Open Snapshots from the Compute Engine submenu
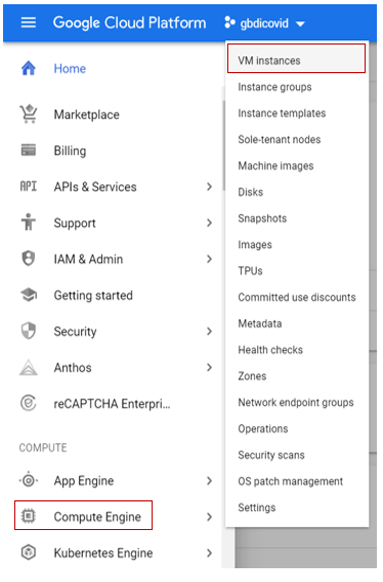 (x=262, y=219)
